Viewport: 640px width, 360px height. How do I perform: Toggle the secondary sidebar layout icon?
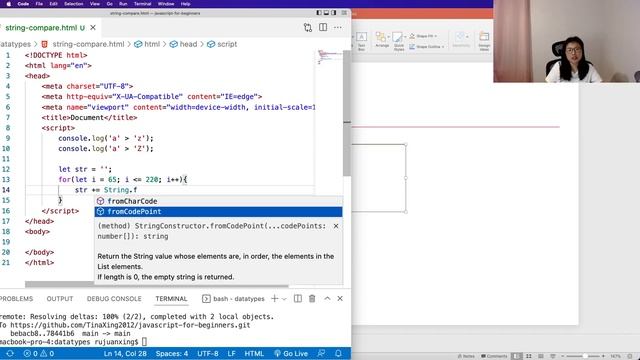click(333, 13)
